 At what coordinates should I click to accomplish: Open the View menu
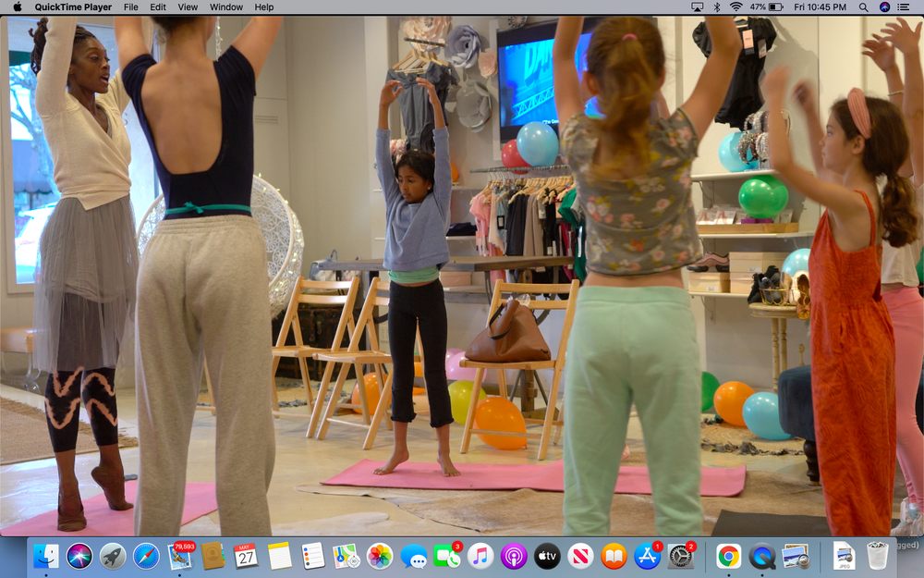pos(188,7)
